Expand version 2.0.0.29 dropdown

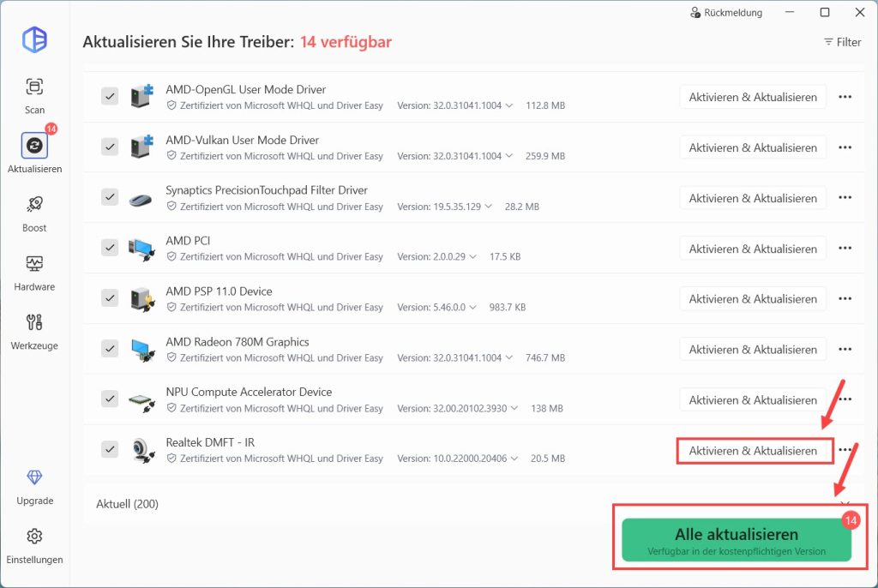(473, 256)
